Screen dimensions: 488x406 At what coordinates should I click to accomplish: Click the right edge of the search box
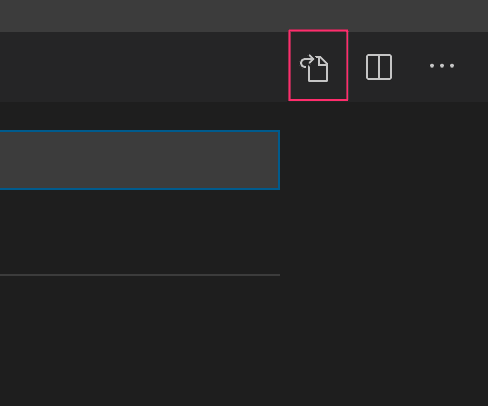click(x=279, y=160)
